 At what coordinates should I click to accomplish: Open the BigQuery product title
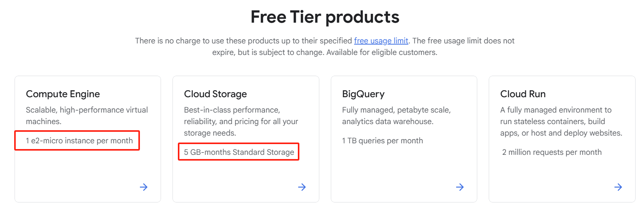tap(363, 94)
